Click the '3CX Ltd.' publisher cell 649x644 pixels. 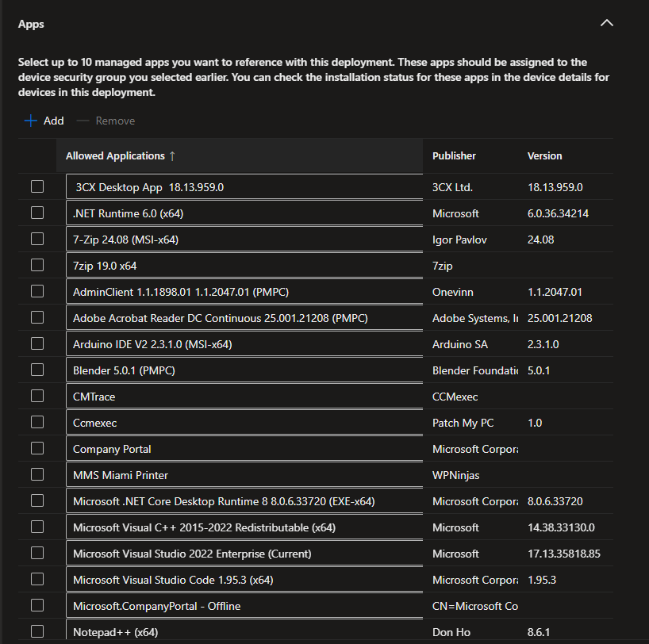point(452,187)
